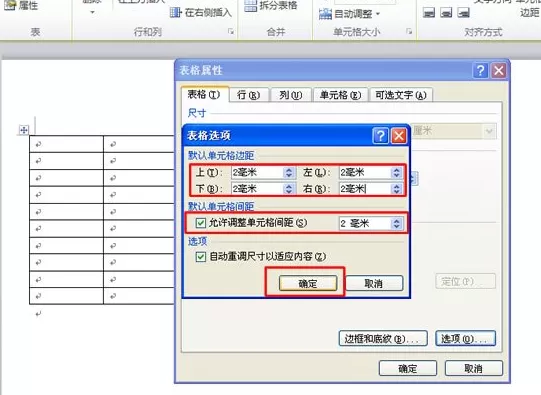Toggle Allow cell spacing (允许调整单元格间距) checkbox

point(200,223)
